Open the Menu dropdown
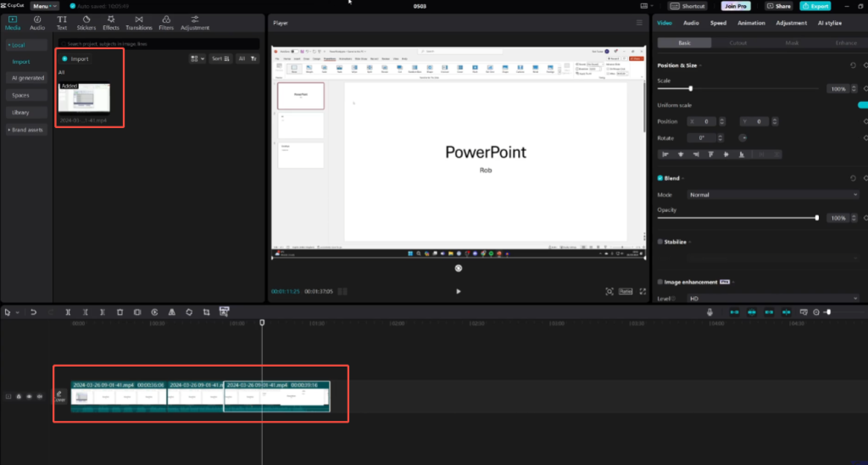The height and width of the screenshot is (465, 868). [x=44, y=6]
